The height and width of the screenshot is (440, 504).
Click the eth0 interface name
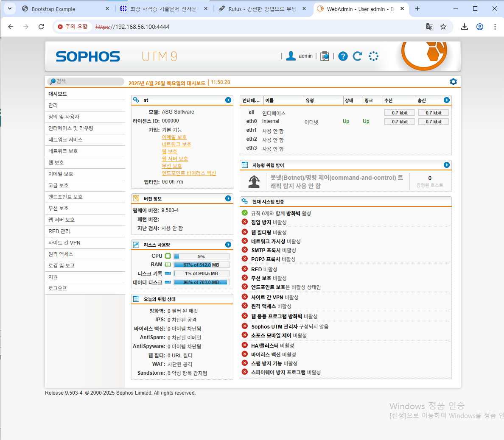tap(252, 121)
